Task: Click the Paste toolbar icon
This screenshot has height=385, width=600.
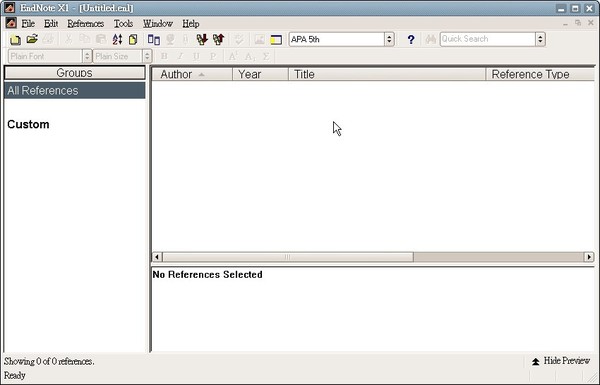Action: click(101, 39)
